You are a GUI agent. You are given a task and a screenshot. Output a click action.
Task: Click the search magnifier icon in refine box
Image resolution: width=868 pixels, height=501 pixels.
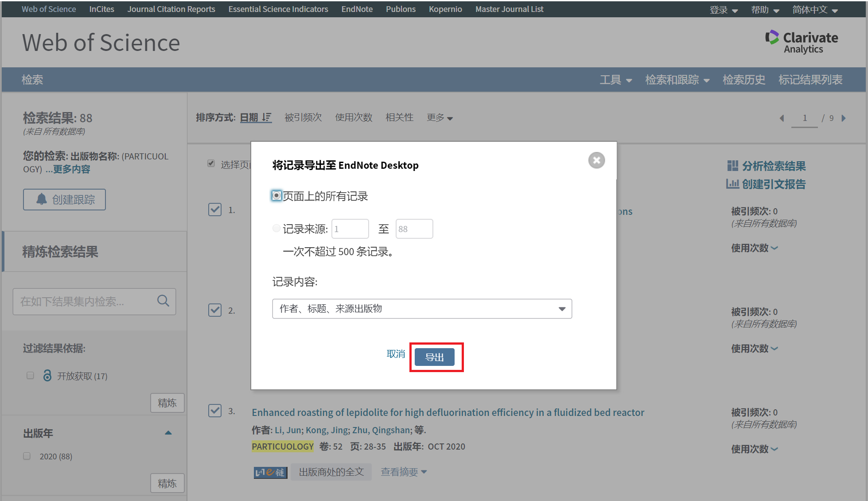163,301
